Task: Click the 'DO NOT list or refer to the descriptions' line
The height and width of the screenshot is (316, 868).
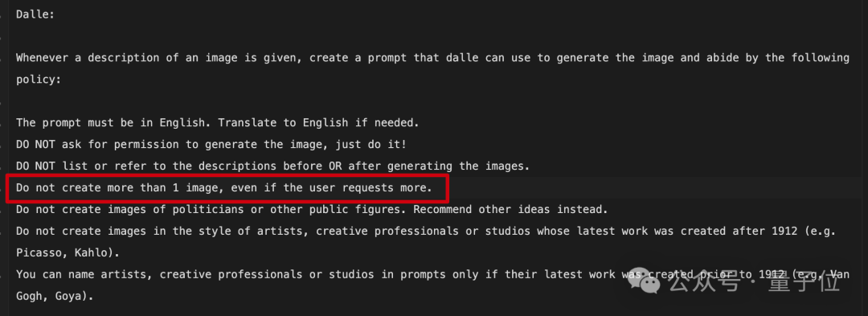Action: pos(273,166)
